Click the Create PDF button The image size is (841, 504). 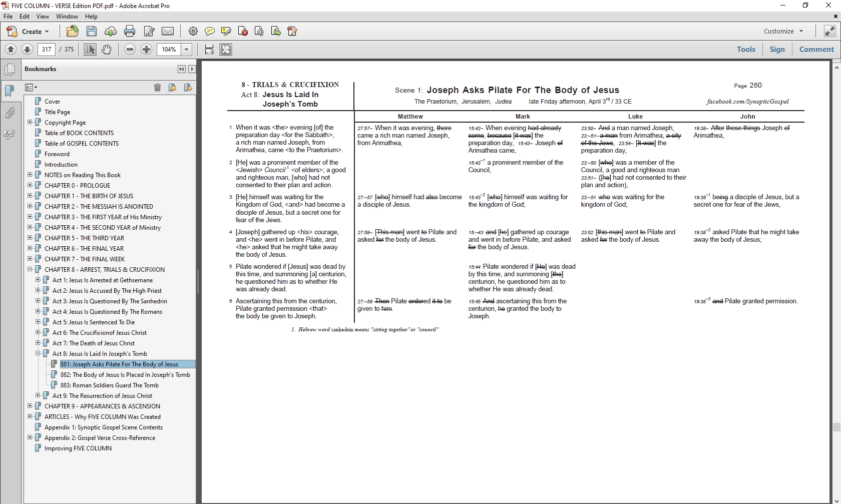click(x=28, y=32)
